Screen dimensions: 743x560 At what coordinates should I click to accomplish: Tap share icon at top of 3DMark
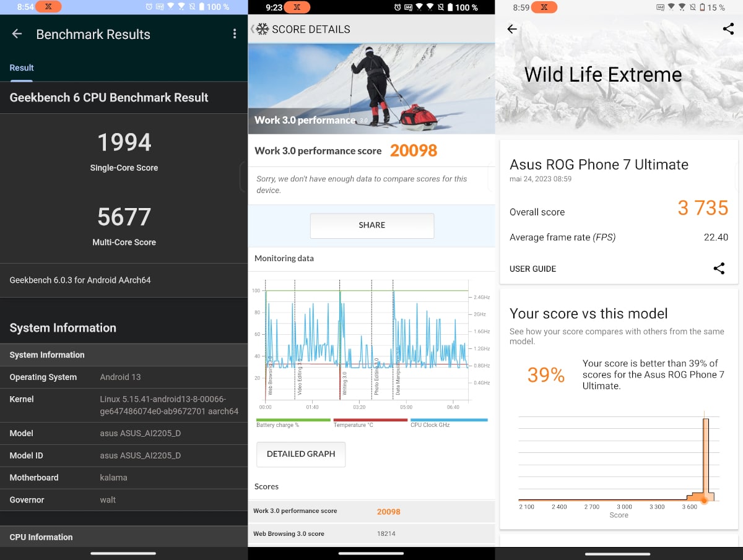[x=728, y=28]
